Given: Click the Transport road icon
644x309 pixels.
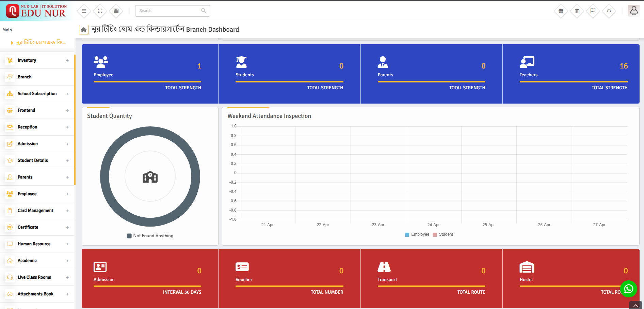Looking at the screenshot, I should (384, 267).
